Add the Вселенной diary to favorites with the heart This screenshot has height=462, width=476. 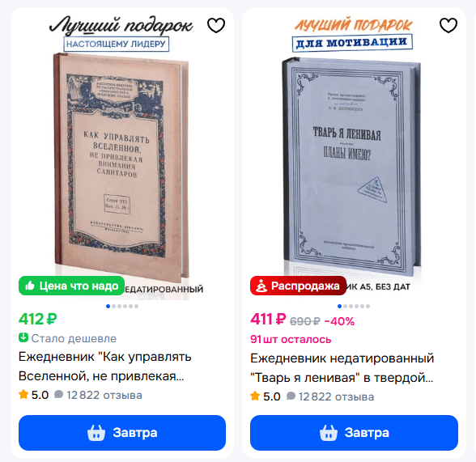(216, 25)
